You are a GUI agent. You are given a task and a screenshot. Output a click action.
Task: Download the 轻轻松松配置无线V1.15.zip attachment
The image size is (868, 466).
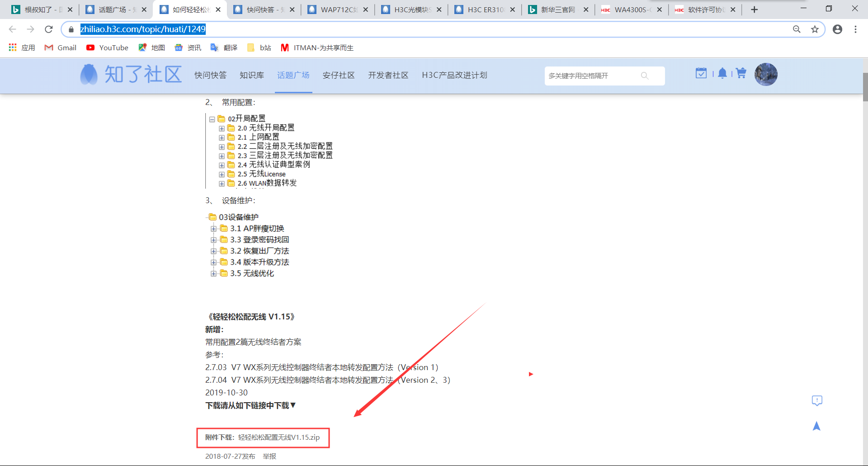tap(279, 437)
